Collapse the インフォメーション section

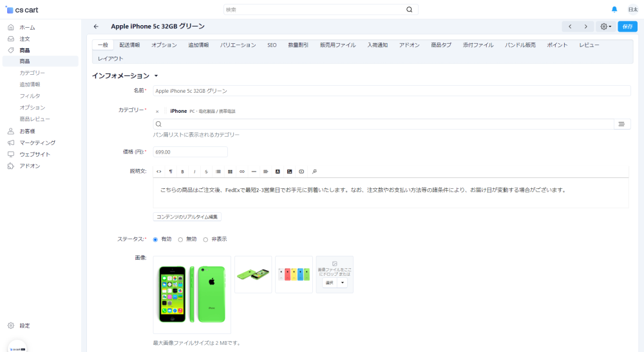pyautogui.click(x=156, y=75)
